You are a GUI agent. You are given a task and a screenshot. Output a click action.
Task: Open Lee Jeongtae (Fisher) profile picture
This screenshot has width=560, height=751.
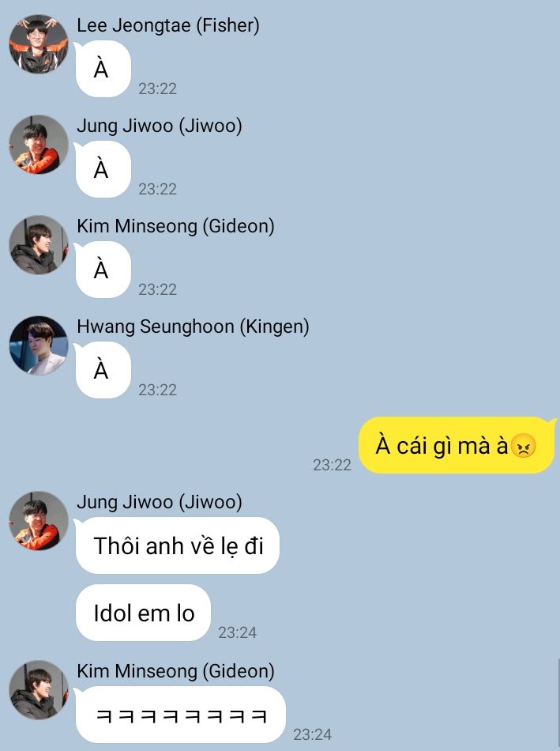39,44
